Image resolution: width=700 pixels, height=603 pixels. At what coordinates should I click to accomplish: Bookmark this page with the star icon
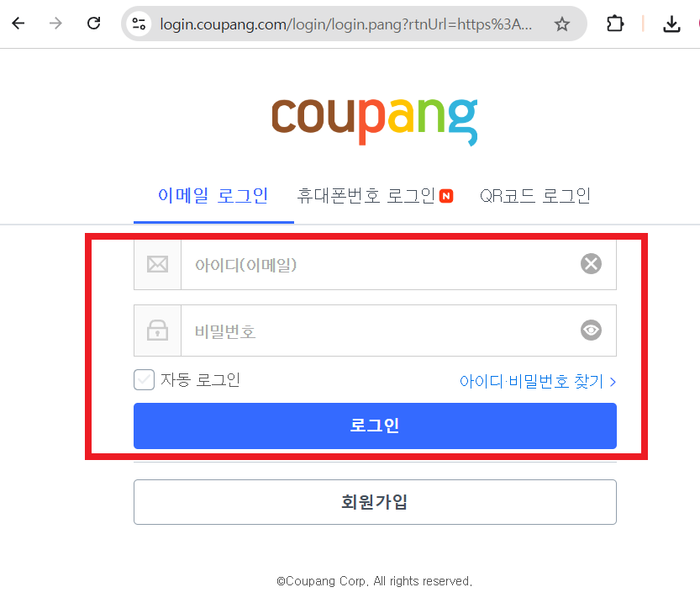click(561, 24)
